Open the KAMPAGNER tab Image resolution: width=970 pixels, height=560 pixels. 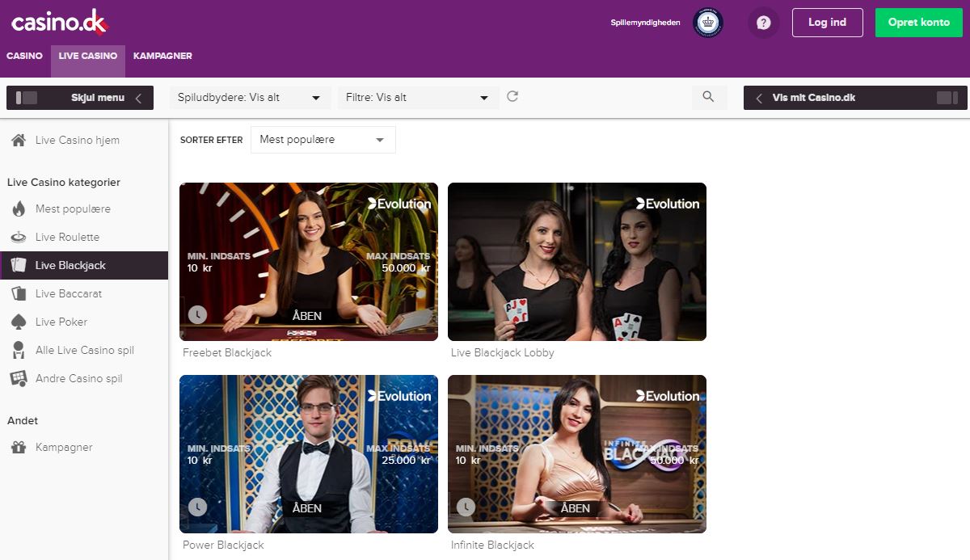[162, 56]
